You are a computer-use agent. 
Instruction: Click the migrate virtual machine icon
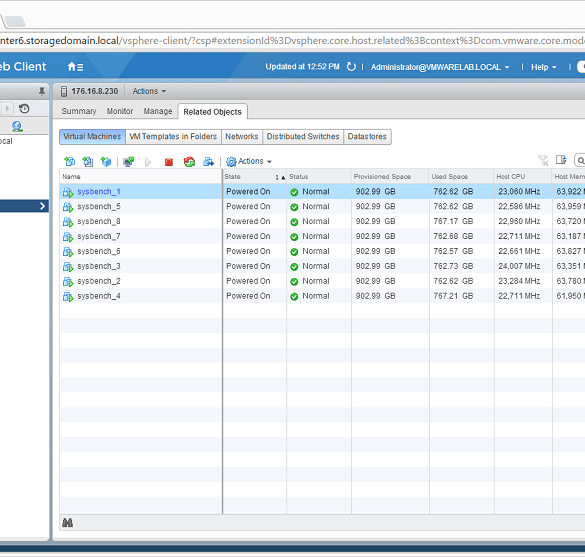pyautogui.click(x=208, y=162)
